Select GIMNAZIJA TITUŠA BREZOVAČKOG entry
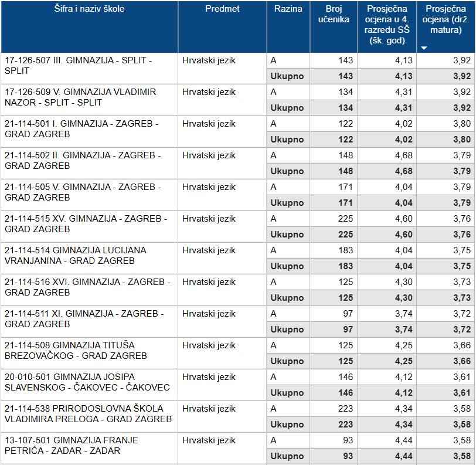The image size is (476, 465). (x=76, y=351)
